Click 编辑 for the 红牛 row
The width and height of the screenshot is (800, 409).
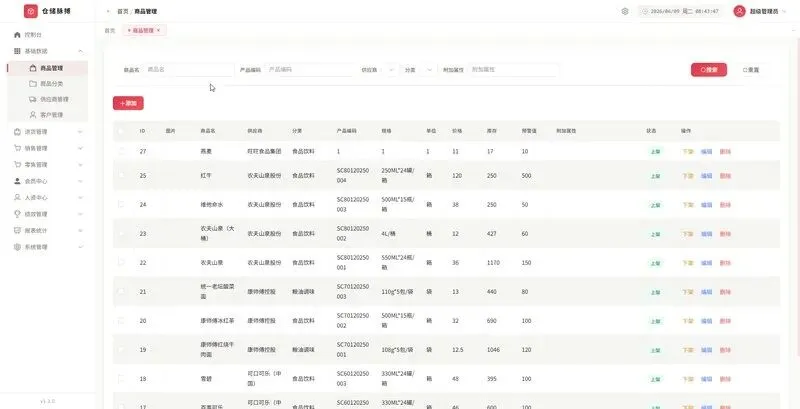[706, 176]
